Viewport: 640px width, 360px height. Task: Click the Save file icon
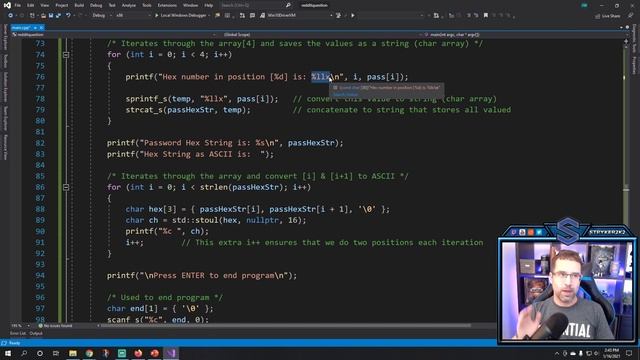(x=51, y=16)
